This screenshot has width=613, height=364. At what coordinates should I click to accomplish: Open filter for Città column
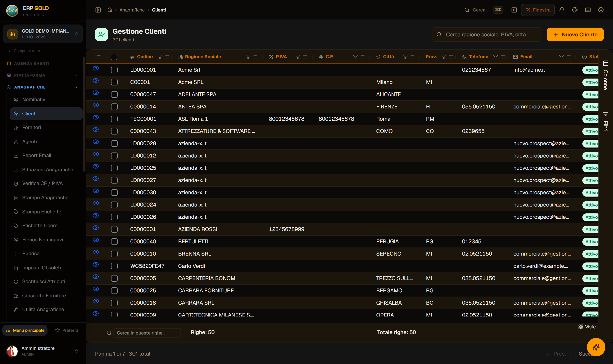point(405,57)
